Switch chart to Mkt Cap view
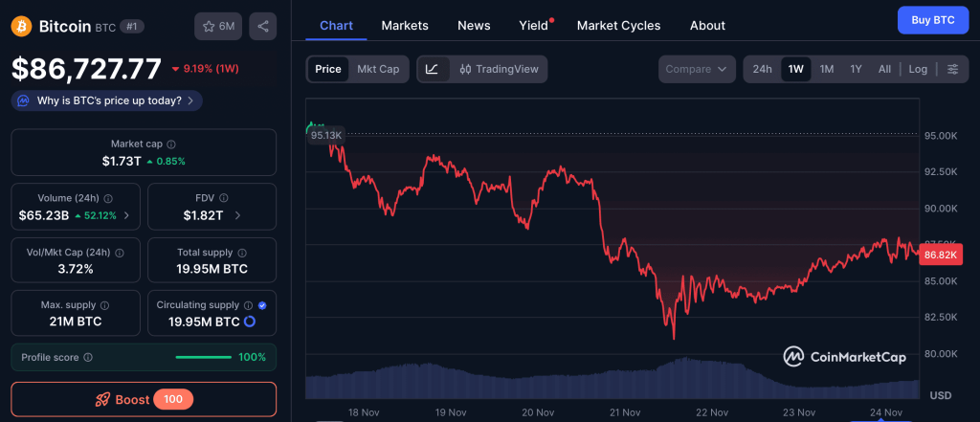 [378, 69]
